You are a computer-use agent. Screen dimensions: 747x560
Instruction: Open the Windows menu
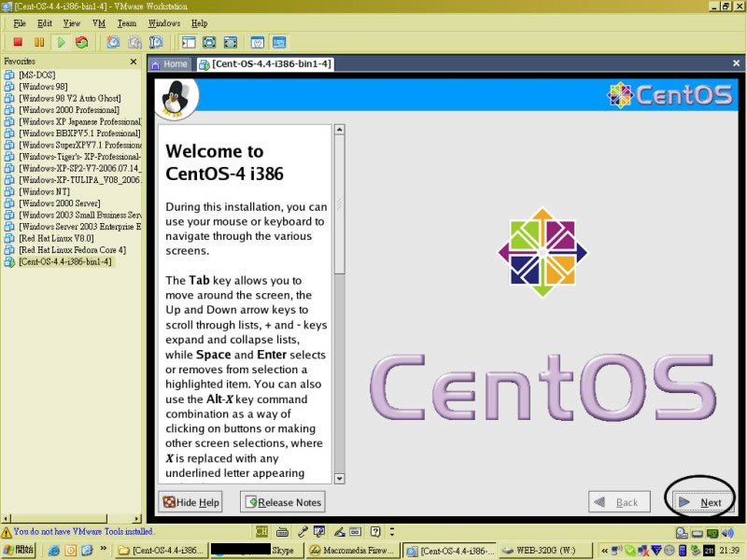click(x=164, y=23)
